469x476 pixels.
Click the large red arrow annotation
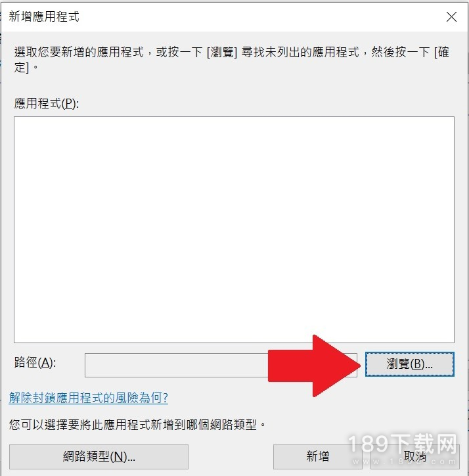[x=314, y=366]
